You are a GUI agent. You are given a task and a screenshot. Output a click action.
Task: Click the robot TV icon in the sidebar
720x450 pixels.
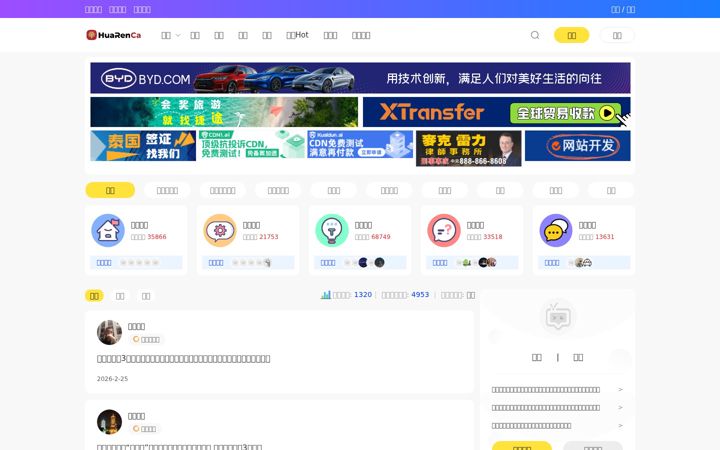[x=558, y=317]
